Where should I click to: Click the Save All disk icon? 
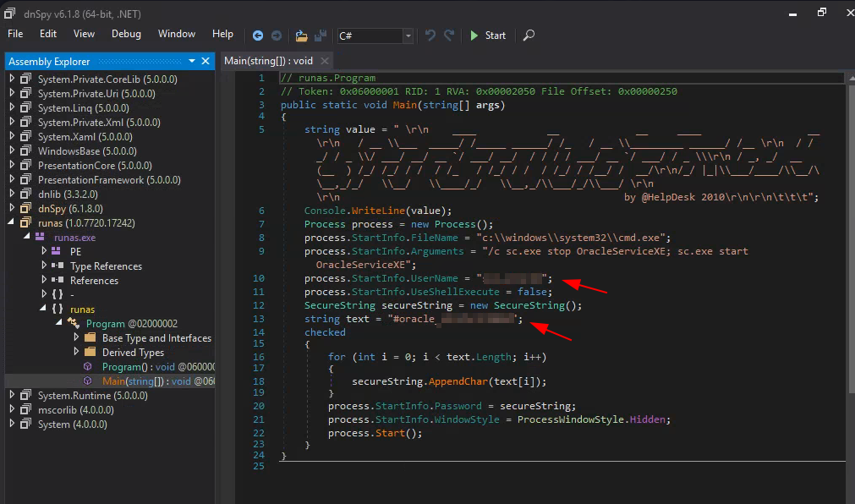pos(321,36)
